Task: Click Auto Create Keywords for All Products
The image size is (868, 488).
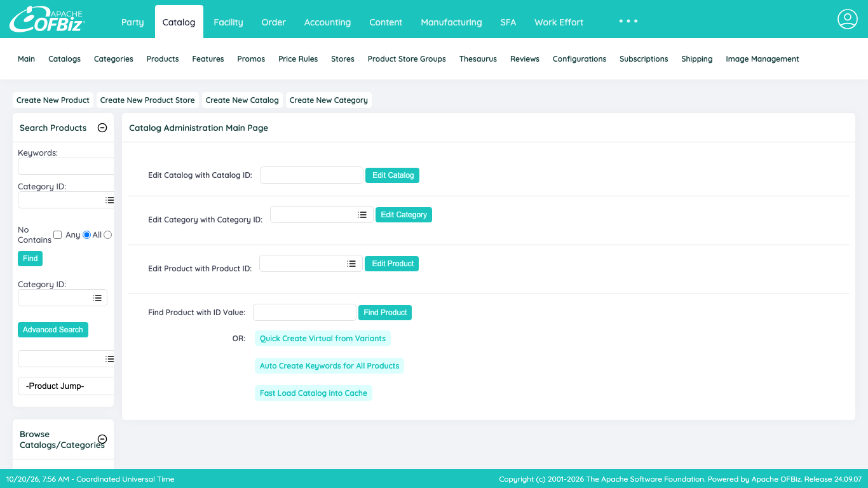Action: (329, 366)
